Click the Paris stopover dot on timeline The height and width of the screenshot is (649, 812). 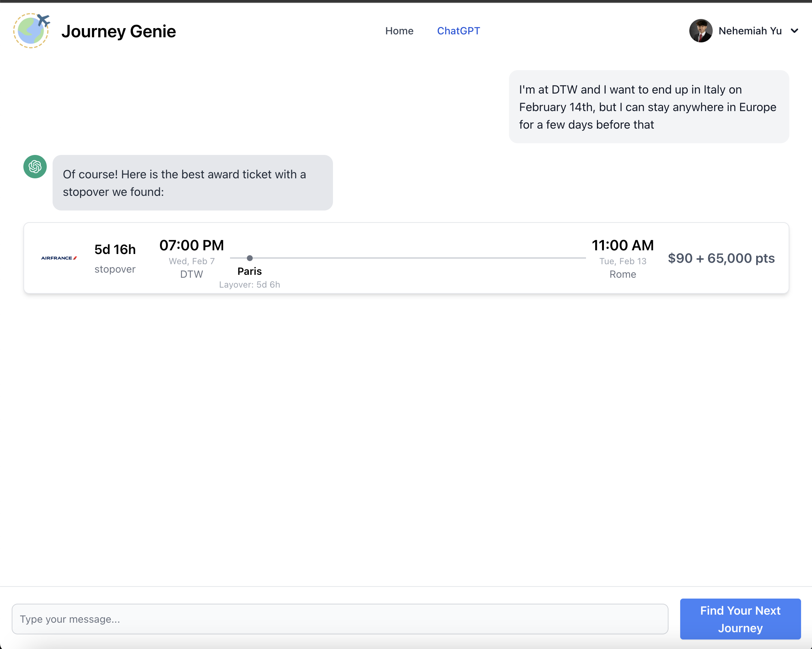(250, 258)
